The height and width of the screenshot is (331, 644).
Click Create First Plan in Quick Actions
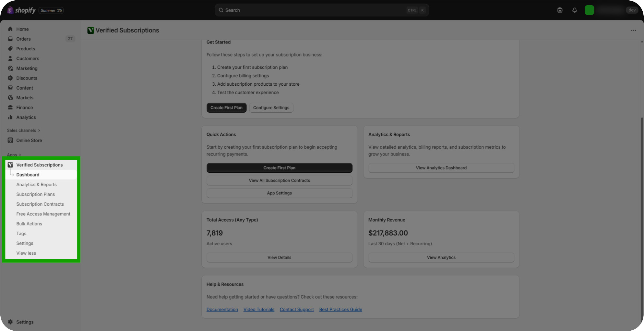coord(279,168)
